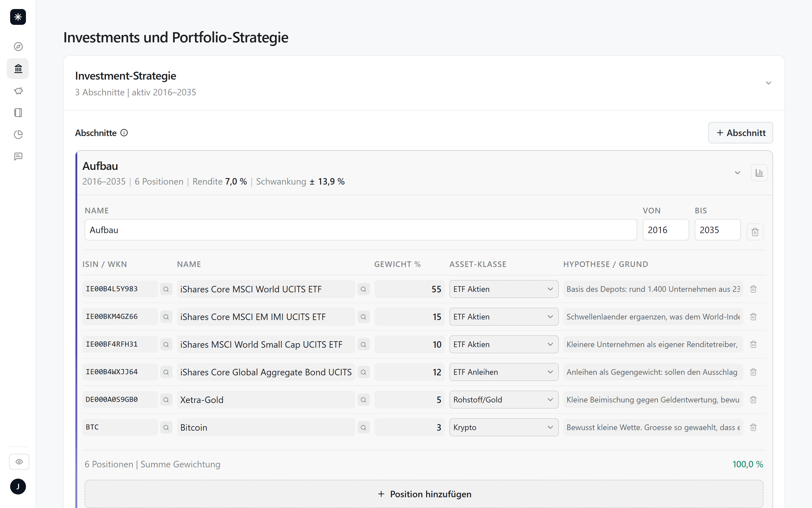
Task: Open the Rohstoff/Gold asset class dropdown
Action: 504,399
